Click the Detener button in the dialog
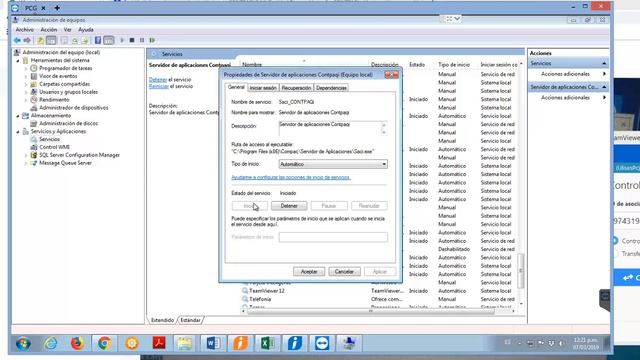640x360 pixels. tap(289, 206)
